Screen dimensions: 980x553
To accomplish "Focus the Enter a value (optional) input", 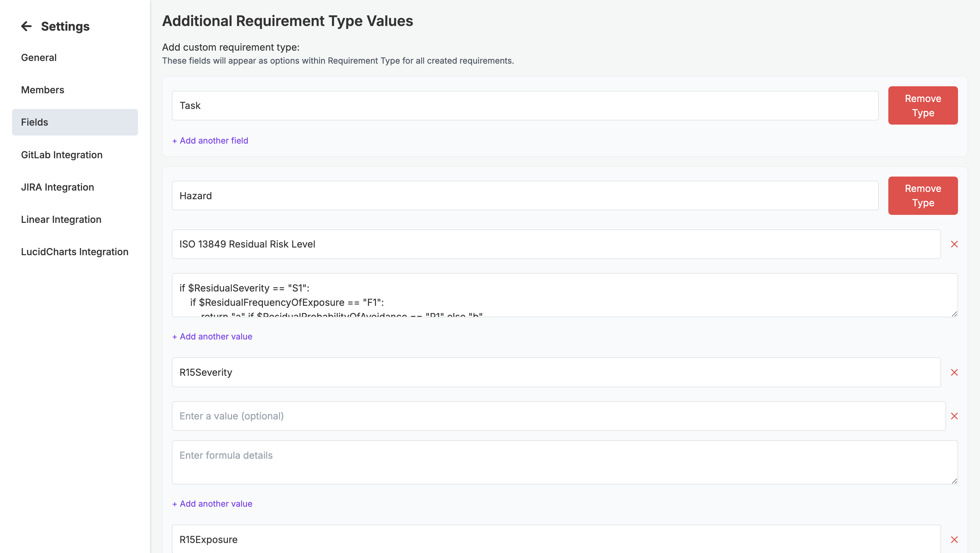I will coord(558,416).
